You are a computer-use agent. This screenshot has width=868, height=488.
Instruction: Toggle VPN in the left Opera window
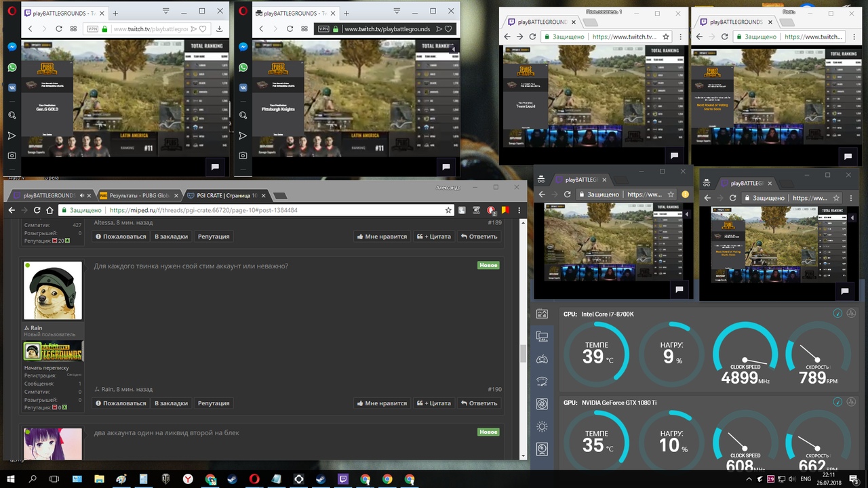tap(93, 29)
